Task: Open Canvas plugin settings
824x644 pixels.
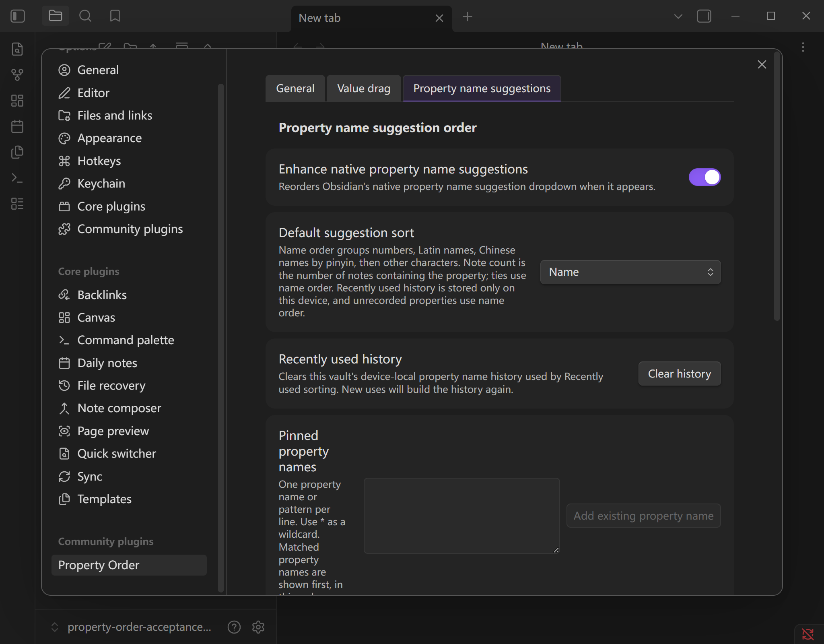Action: (x=129, y=318)
